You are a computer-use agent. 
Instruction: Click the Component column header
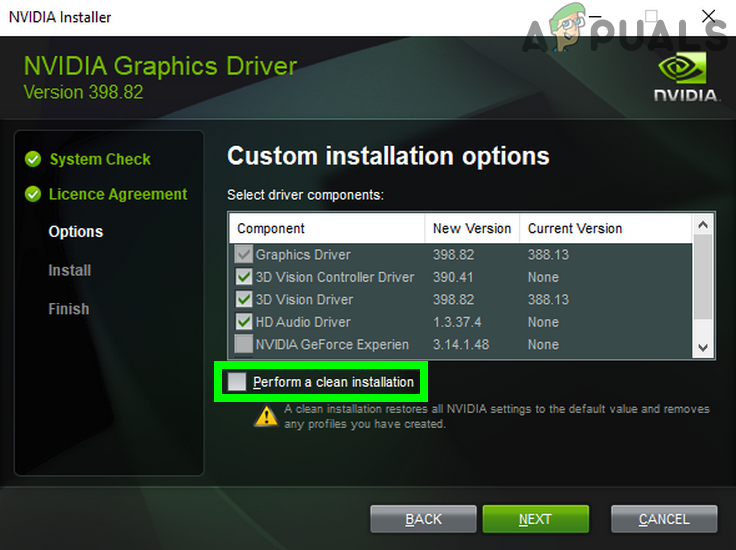coord(327,229)
